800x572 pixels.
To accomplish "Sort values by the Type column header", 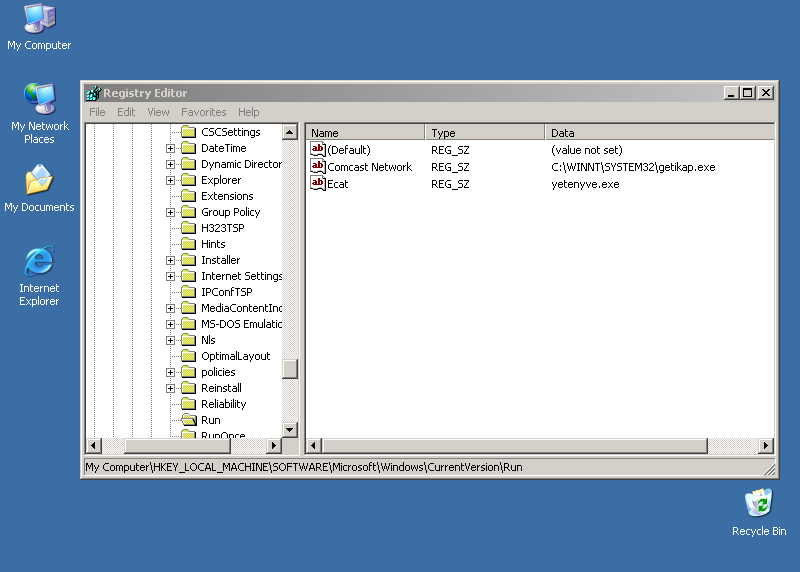I will 485,133.
